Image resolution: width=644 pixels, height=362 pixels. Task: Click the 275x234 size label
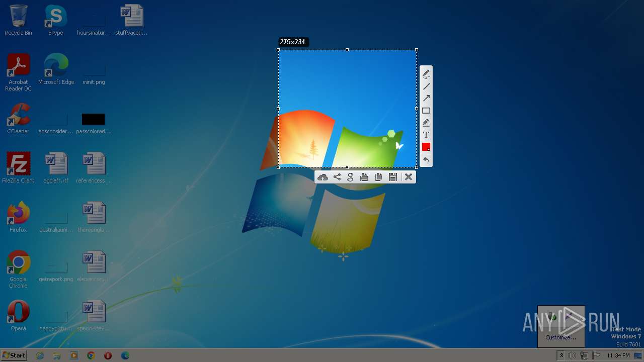[293, 42]
